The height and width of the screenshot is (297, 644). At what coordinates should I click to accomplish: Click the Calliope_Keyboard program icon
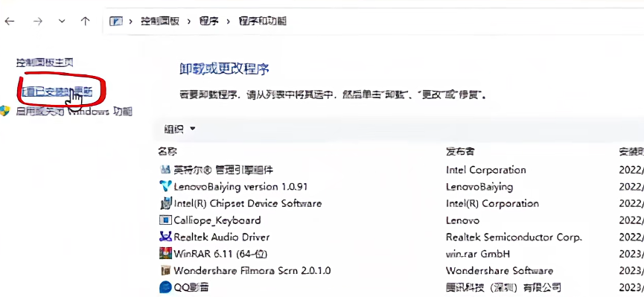[165, 220]
